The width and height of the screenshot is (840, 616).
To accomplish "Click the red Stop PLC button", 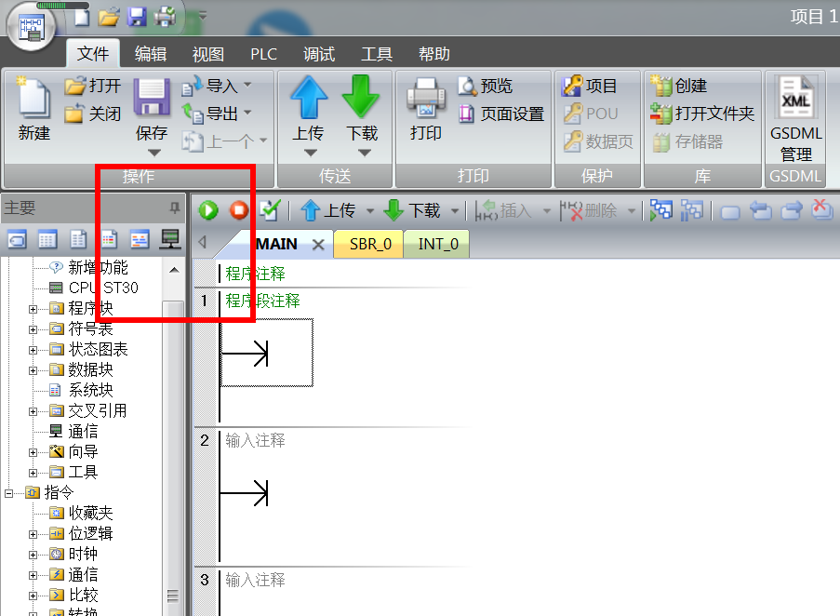I will point(239,210).
